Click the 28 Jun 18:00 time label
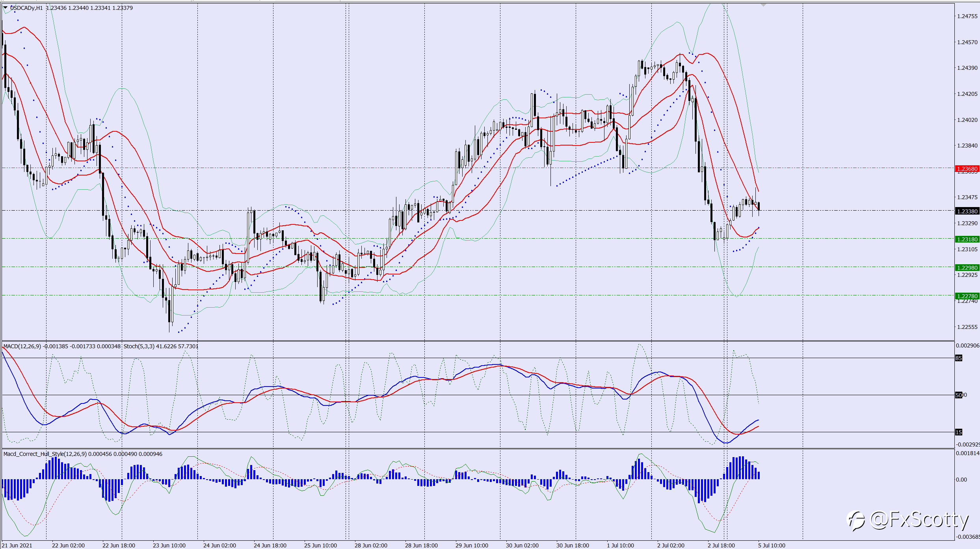This screenshot has width=980, height=549. (421, 545)
